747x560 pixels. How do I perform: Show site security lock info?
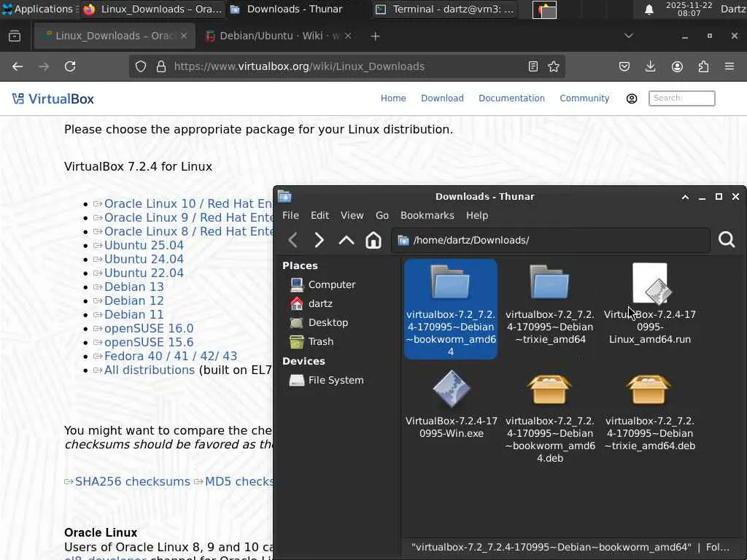point(161,66)
